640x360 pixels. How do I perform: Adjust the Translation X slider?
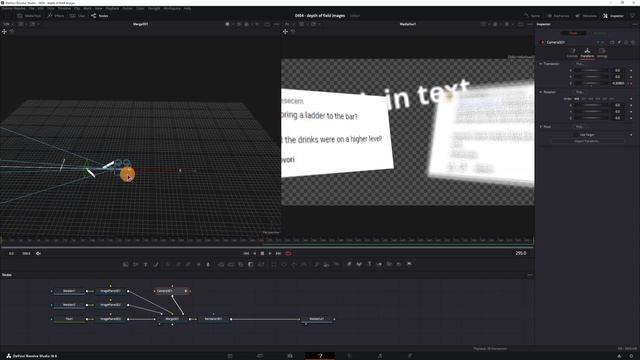591,71
